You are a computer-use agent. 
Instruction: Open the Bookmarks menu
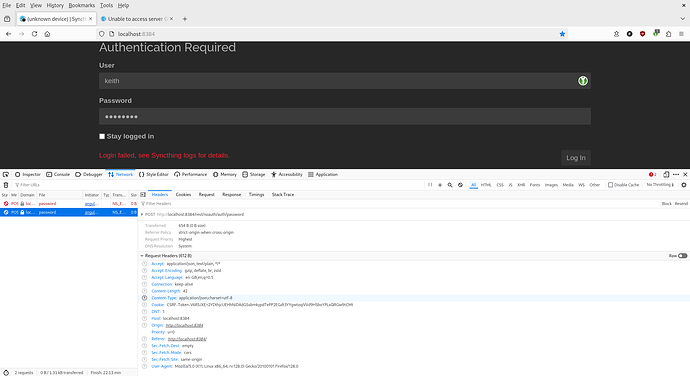tap(81, 5)
